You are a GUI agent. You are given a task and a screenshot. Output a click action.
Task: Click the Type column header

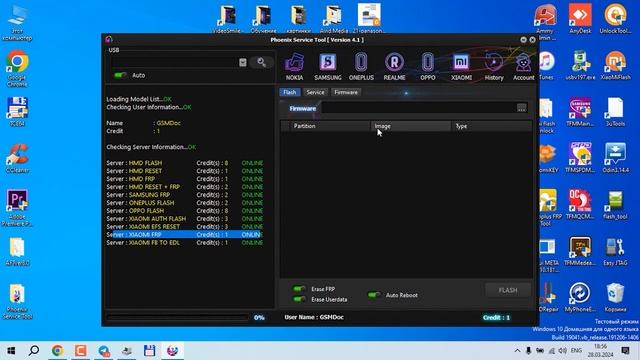point(491,126)
